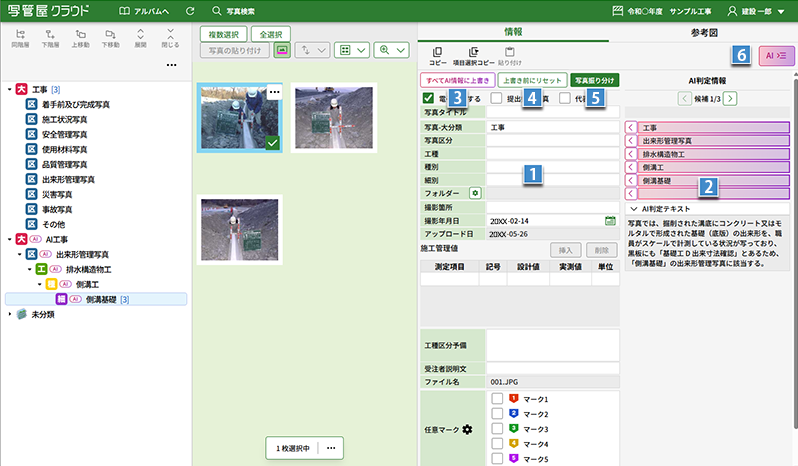798x466 pixels.
Task: Check the マーク1 checkbox
Action: [497, 398]
